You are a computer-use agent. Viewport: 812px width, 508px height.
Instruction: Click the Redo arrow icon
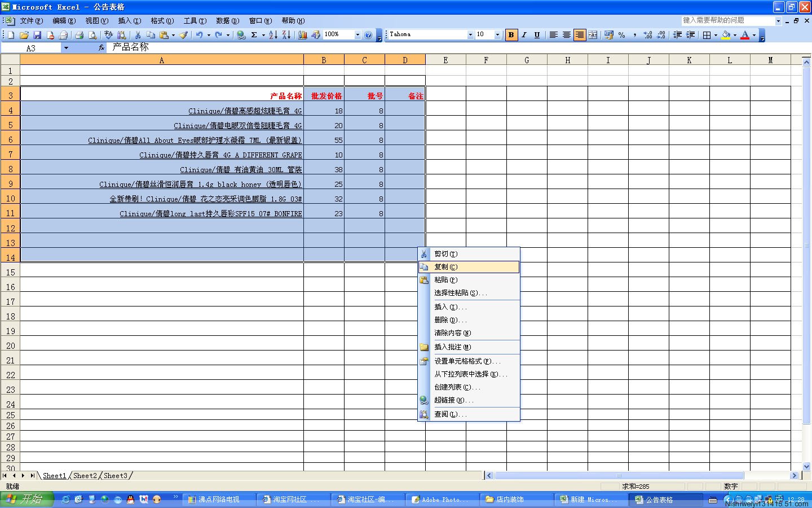(x=218, y=35)
